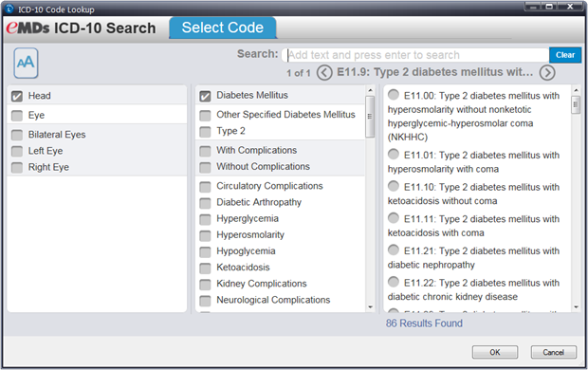The image size is (588, 370).
Task: Click the E11.9 current code title text
Action: click(434, 72)
